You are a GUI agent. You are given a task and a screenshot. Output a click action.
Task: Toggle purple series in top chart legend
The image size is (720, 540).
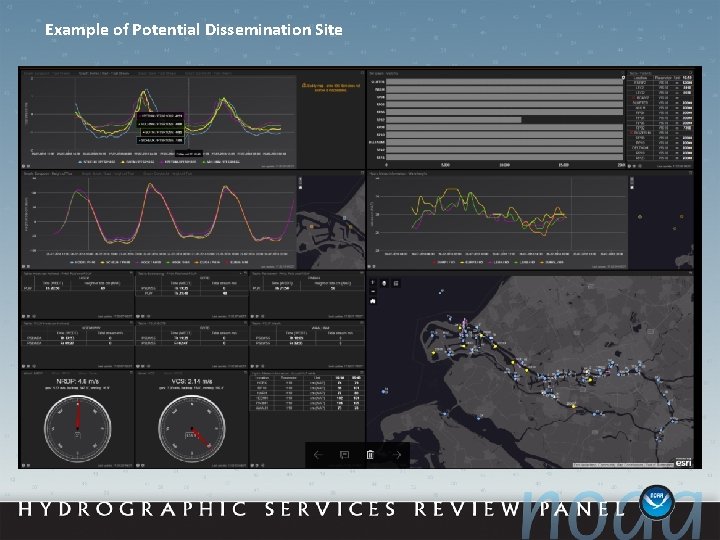[x=179, y=162]
